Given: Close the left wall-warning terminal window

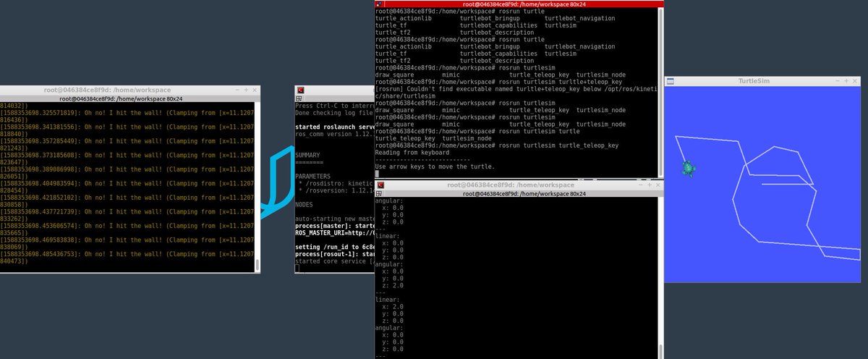Looking at the screenshot, I should [255, 90].
